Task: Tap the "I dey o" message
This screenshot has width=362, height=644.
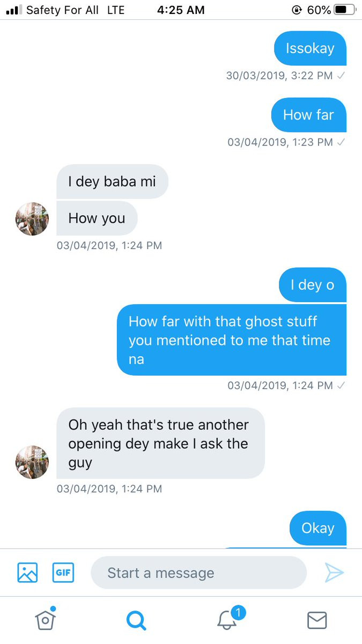Action: point(312,285)
